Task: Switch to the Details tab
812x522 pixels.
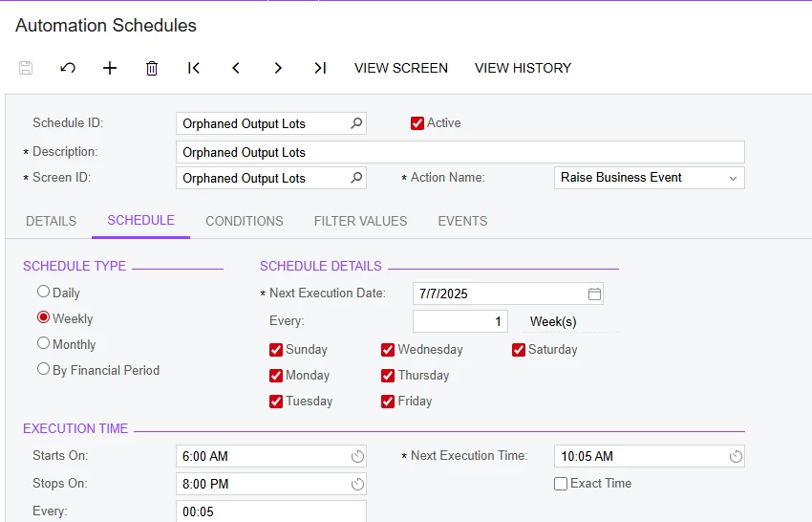Action: coord(52,222)
